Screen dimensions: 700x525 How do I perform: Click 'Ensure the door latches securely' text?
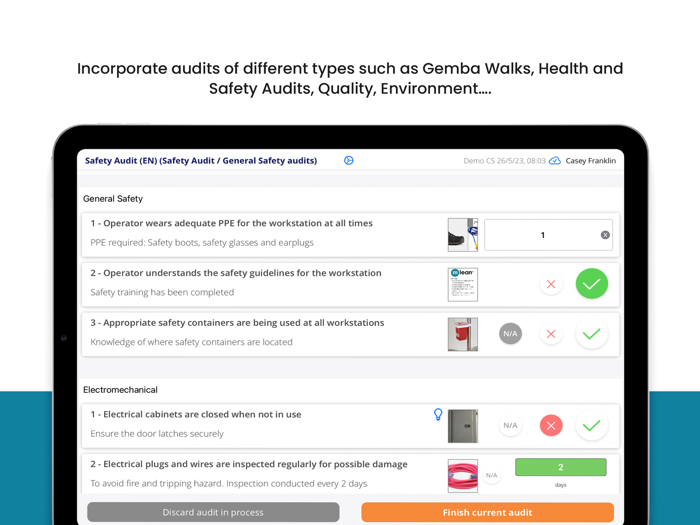(157, 434)
